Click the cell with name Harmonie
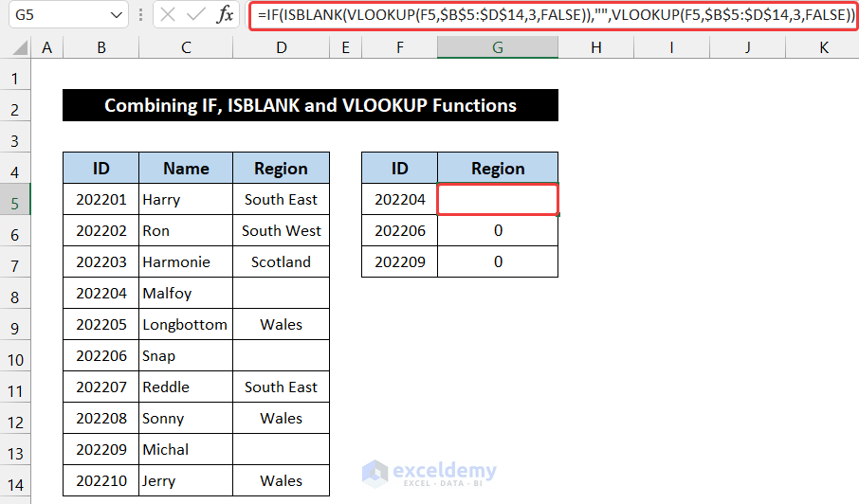Image resolution: width=859 pixels, height=504 pixels. [186, 261]
